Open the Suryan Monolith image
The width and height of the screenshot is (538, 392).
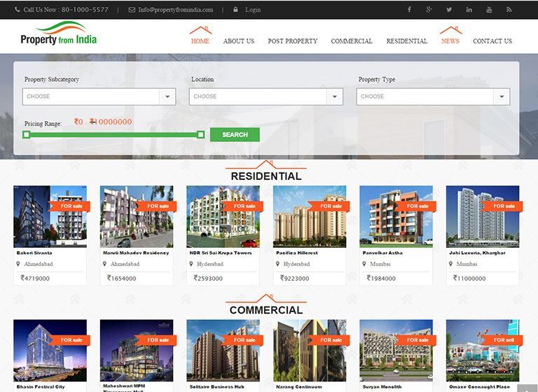click(x=396, y=350)
